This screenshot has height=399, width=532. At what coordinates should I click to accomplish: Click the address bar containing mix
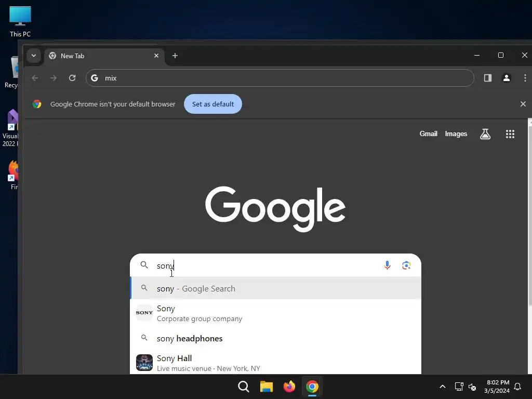pyautogui.click(x=280, y=78)
